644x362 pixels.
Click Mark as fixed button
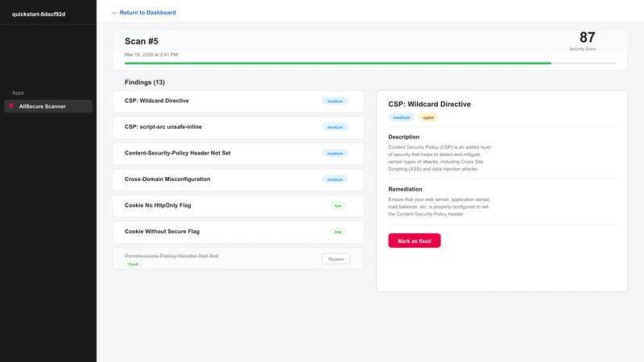414,241
